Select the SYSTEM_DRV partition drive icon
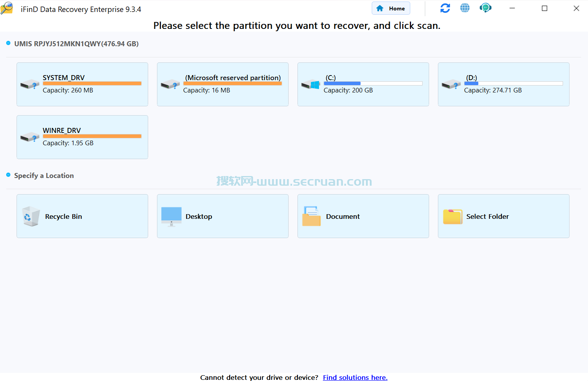This screenshot has width=588, height=381. tap(30, 84)
